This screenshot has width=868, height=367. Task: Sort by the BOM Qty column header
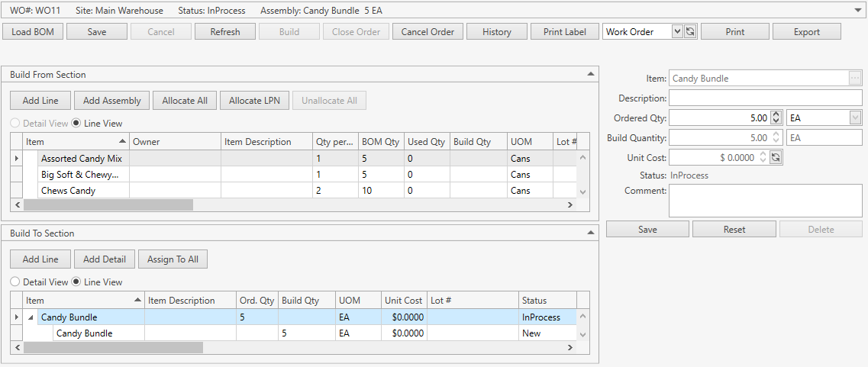click(380, 142)
